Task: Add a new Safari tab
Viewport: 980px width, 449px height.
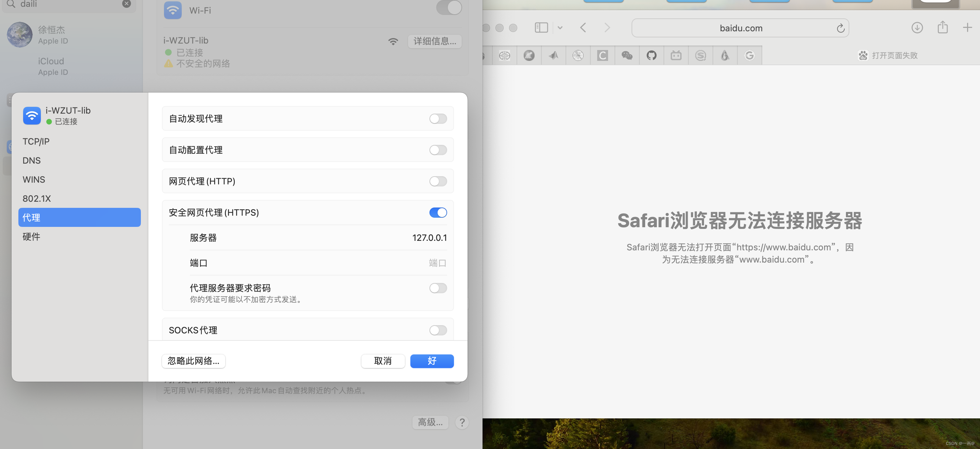Action: click(967, 28)
